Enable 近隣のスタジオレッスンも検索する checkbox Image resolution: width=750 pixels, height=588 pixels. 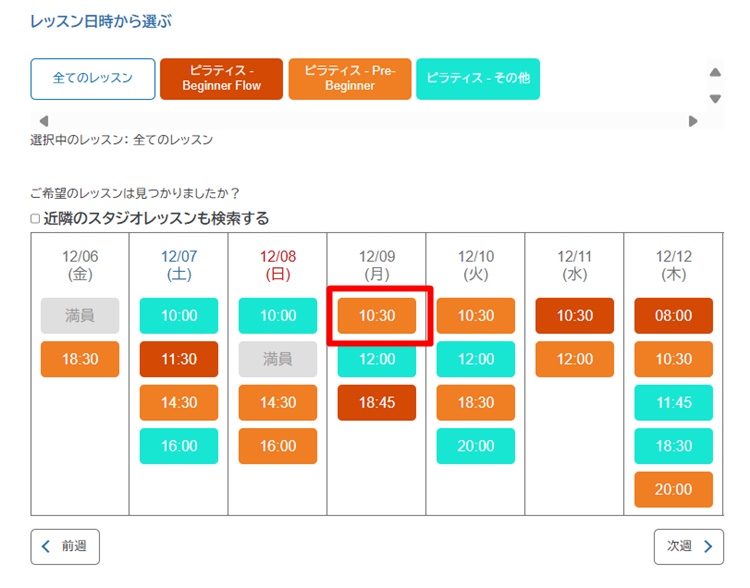point(35,219)
